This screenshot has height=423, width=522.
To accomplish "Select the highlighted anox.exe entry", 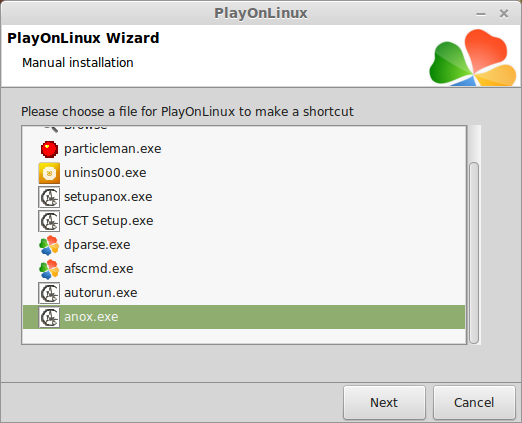I will coord(244,317).
